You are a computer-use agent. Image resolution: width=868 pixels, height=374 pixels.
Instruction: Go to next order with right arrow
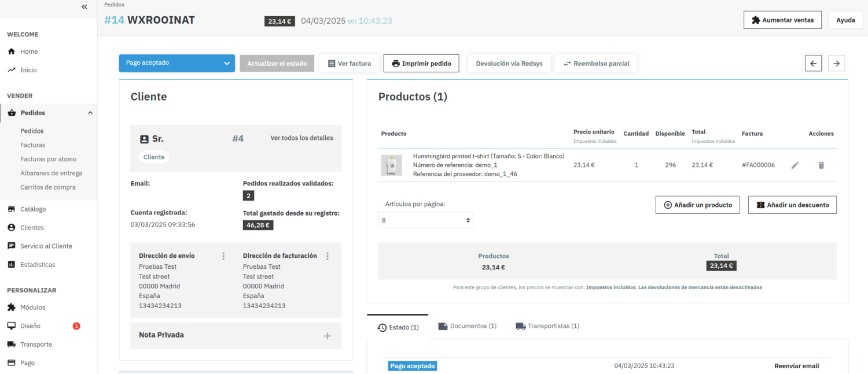point(836,64)
